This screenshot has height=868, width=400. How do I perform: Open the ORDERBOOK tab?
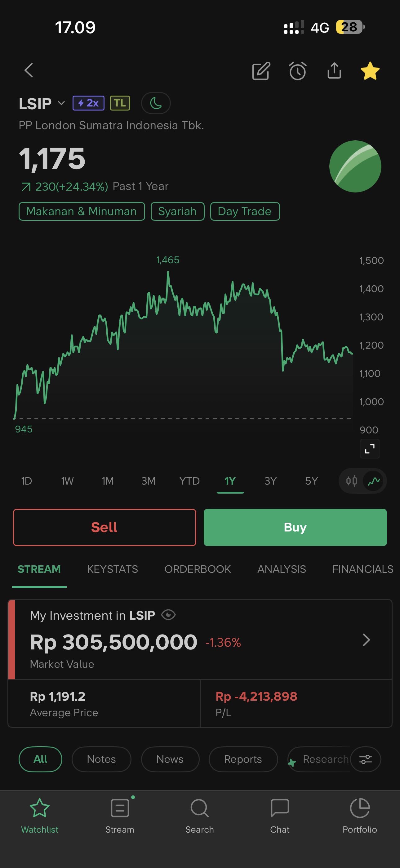[198, 569]
